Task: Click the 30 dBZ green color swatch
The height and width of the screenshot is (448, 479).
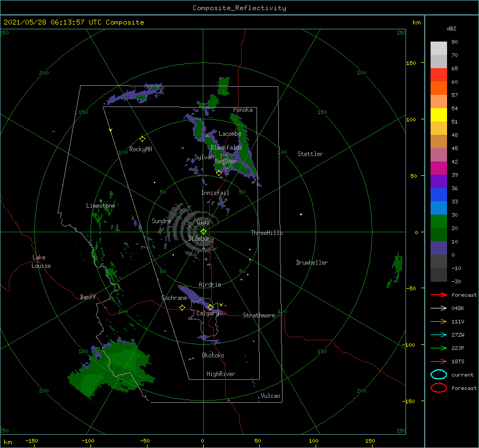Action: coord(439,221)
